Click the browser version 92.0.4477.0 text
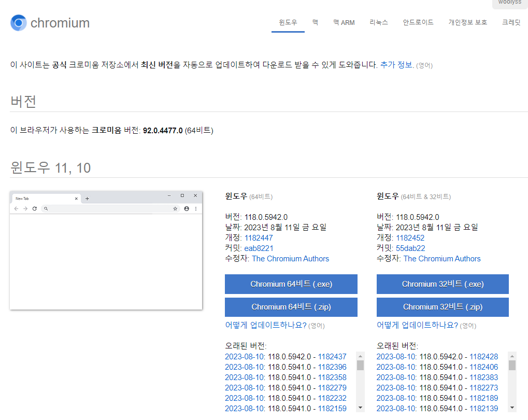528x420 pixels. 163,131
